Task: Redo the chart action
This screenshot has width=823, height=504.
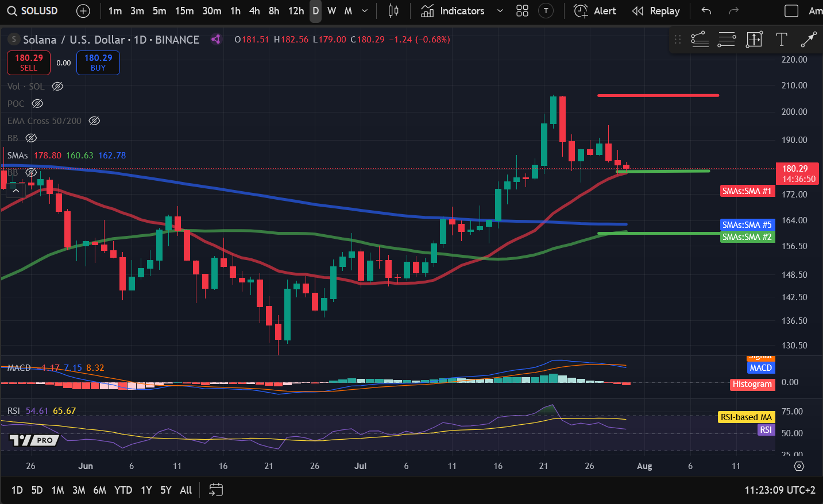Action: coord(733,11)
